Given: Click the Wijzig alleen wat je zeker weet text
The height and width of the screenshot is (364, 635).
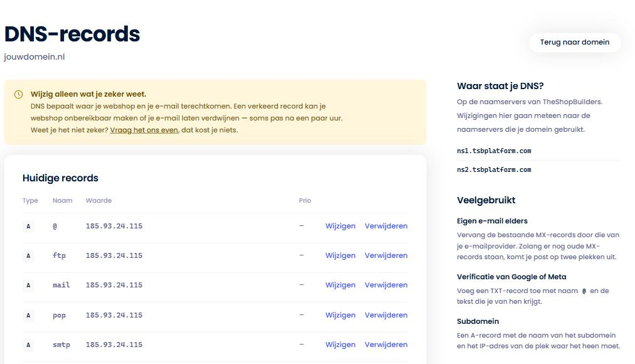Looking at the screenshot, I should [x=88, y=94].
